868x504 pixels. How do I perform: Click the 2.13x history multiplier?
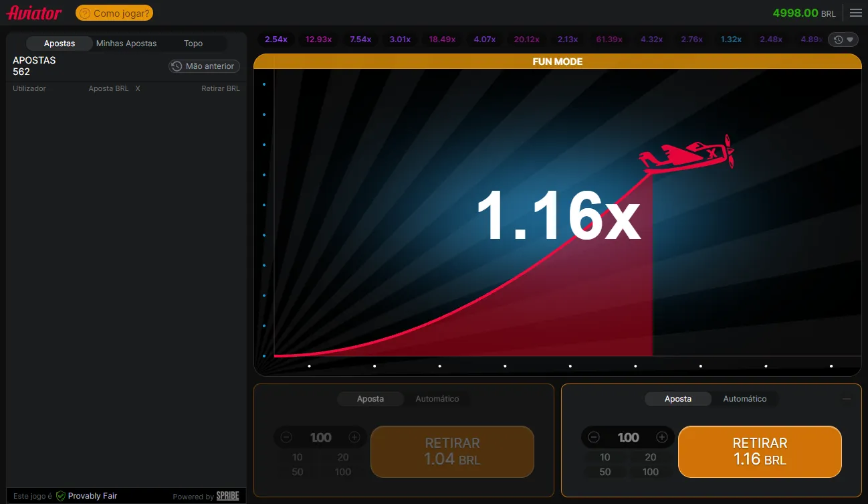point(568,39)
